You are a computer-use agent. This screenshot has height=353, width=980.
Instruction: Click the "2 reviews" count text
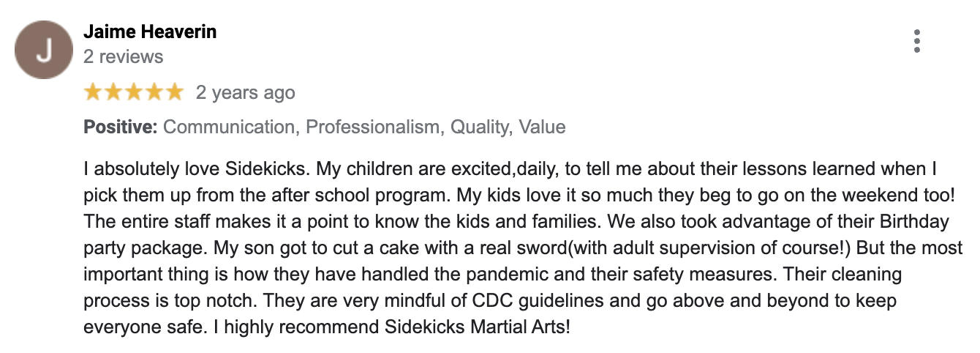124,56
